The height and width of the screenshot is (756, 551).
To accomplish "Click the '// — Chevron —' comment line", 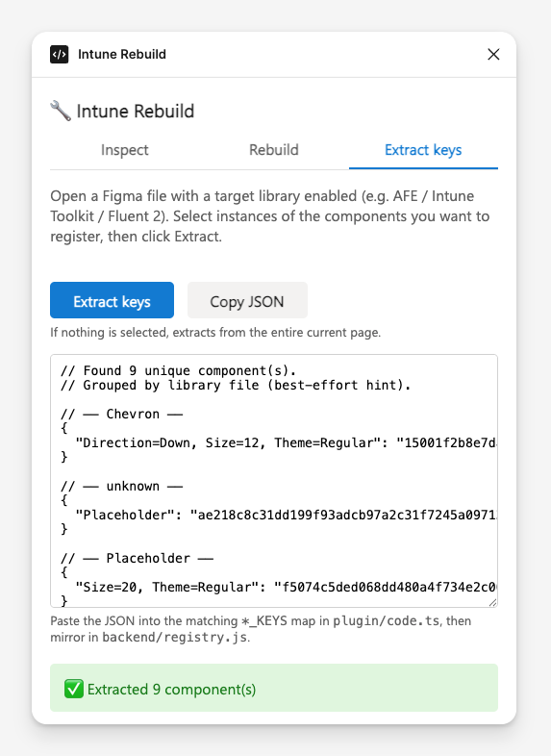I will tap(121, 415).
